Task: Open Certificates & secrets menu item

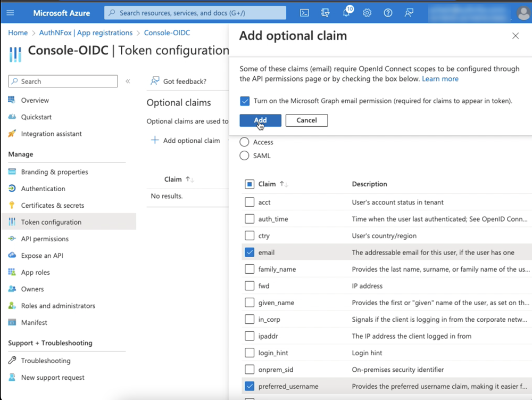Action: pos(52,205)
